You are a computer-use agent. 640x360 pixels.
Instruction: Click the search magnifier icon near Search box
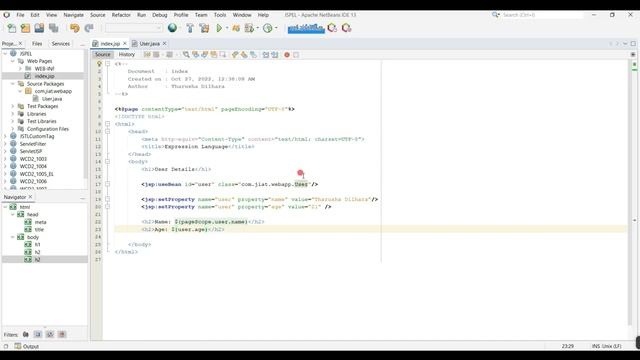click(x=495, y=15)
